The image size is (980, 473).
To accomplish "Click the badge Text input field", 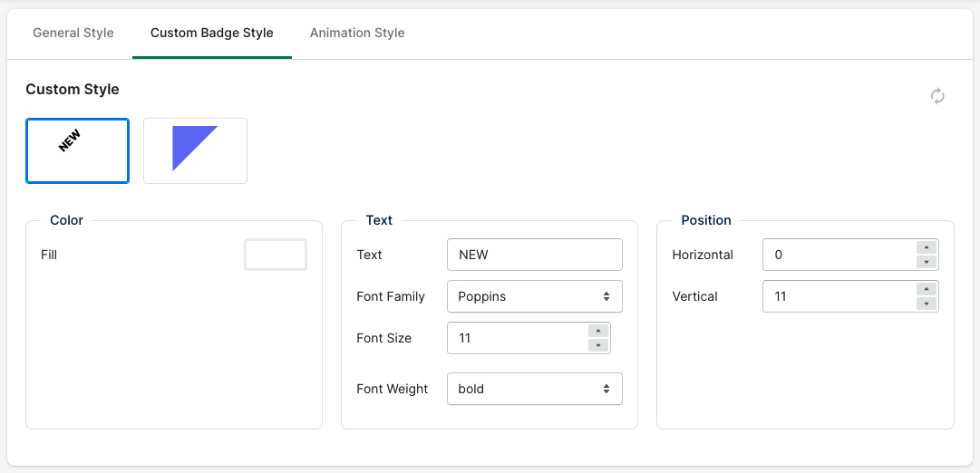I will pos(535,255).
